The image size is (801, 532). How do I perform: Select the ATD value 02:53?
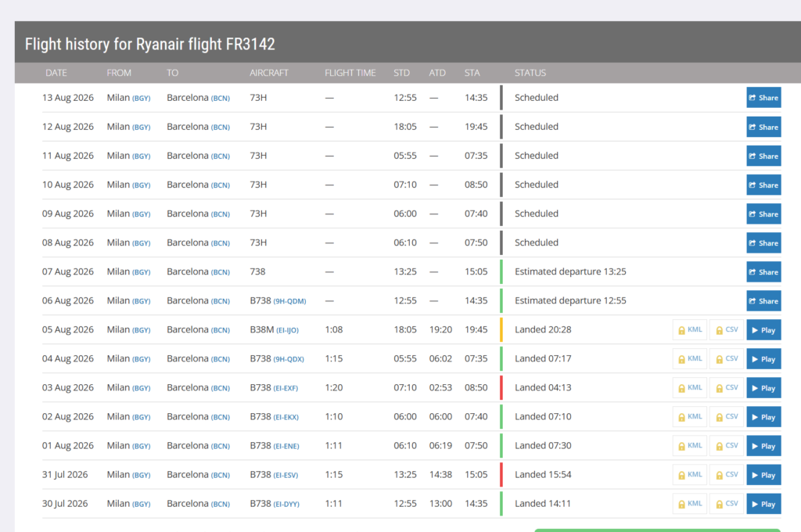coord(440,387)
